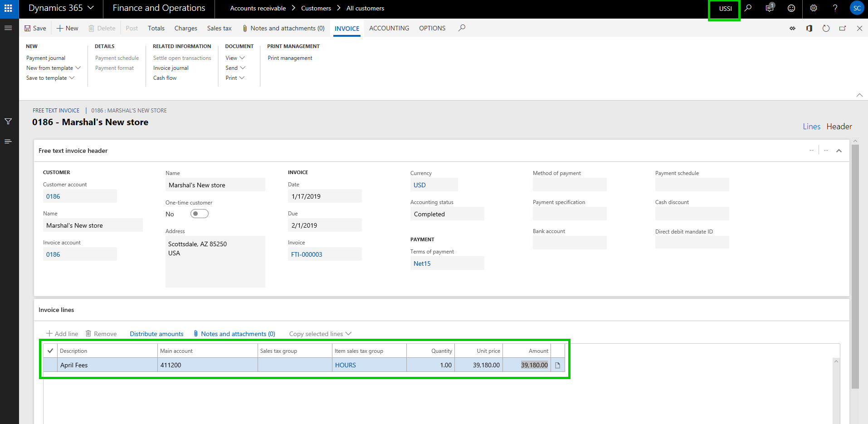This screenshot has width=868, height=424.
Task: Open the OPTIONS ribbon tab
Action: pyautogui.click(x=432, y=28)
